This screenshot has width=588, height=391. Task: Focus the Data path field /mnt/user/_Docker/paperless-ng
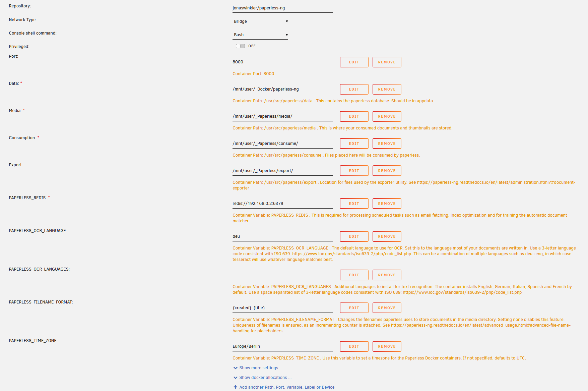point(283,89)
